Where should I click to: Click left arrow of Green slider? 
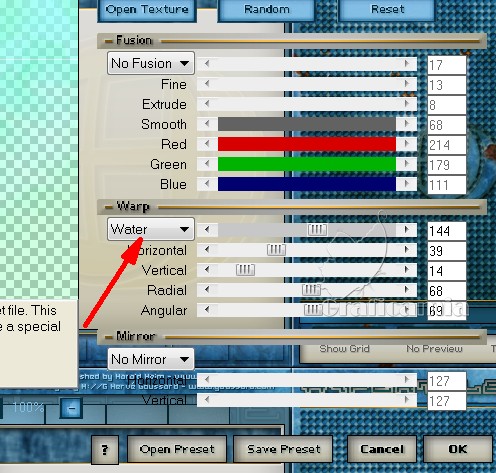point(207,164)
